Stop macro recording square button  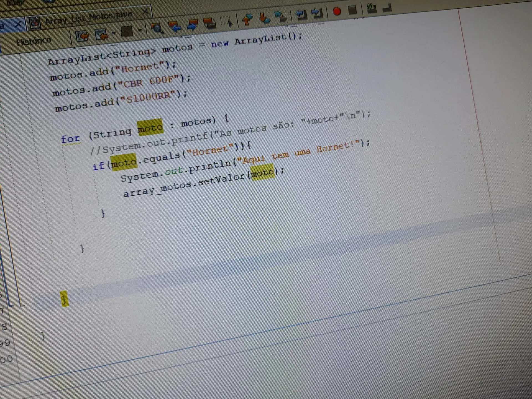pos(352,10)
